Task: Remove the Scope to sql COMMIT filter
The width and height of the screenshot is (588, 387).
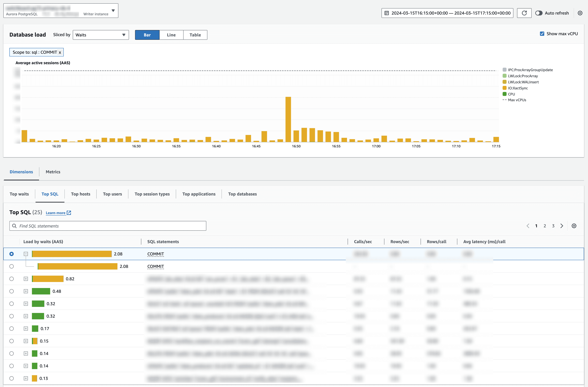Action: 60,52
